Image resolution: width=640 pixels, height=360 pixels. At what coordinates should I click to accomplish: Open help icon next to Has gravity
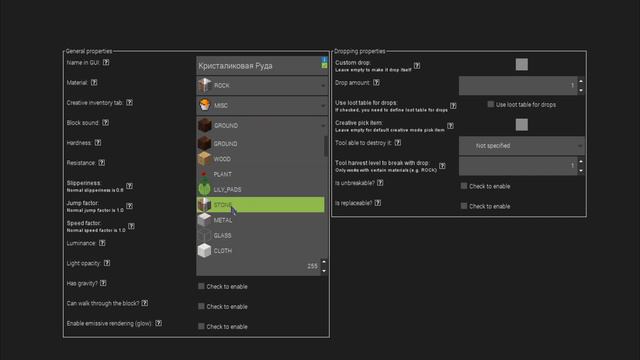103,283
